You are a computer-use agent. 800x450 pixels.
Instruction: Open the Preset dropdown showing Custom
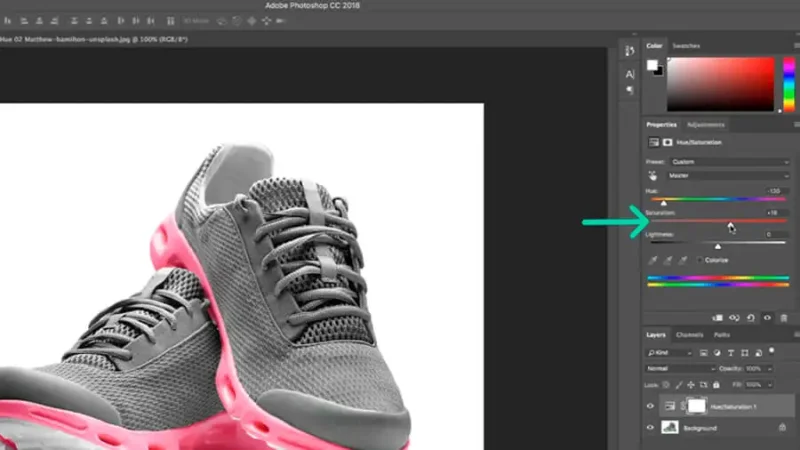point(729,162)
